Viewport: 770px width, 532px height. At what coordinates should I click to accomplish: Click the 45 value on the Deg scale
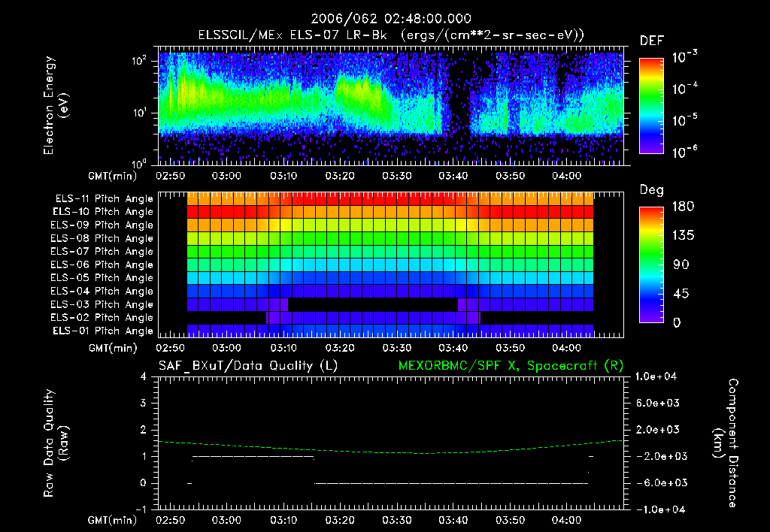681,294
